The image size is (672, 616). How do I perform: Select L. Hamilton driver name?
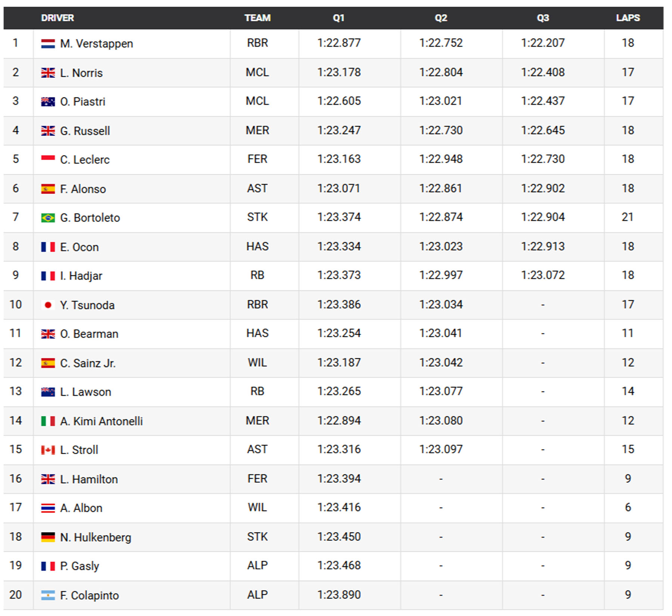(x=89, y=479)
